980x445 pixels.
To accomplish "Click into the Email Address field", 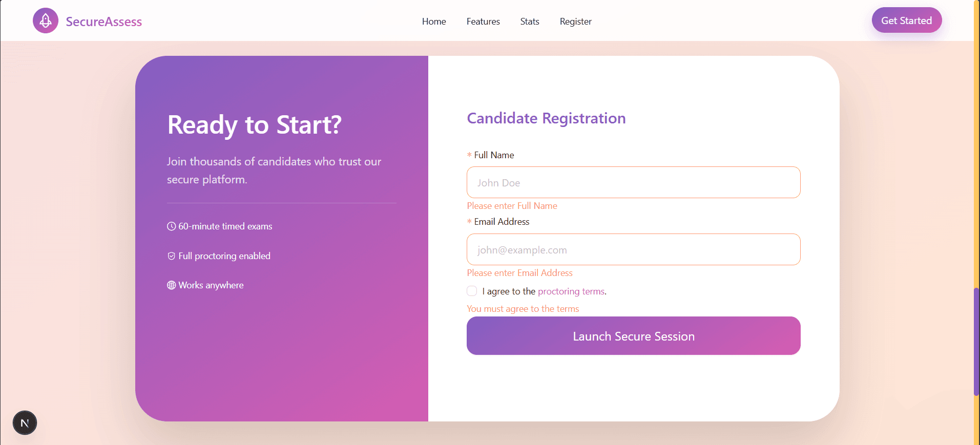I will coord(633,249).
